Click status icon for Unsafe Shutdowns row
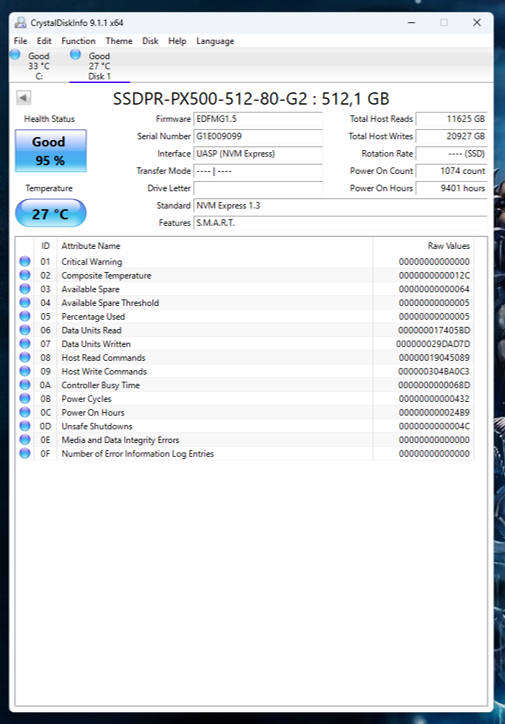The width and height of the screenshot is (505, 724). click(25, 426)
